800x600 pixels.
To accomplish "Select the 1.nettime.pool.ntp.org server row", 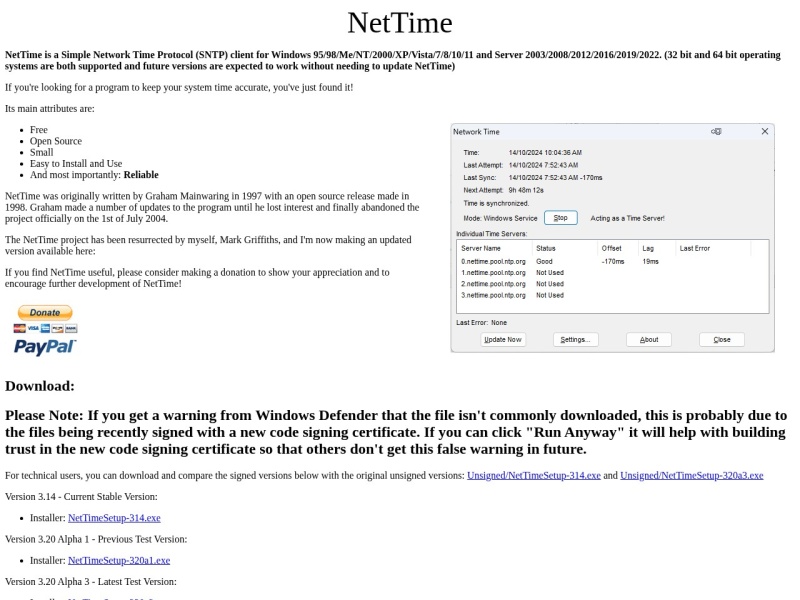I will pyautogui.click(x=612, y=272).
